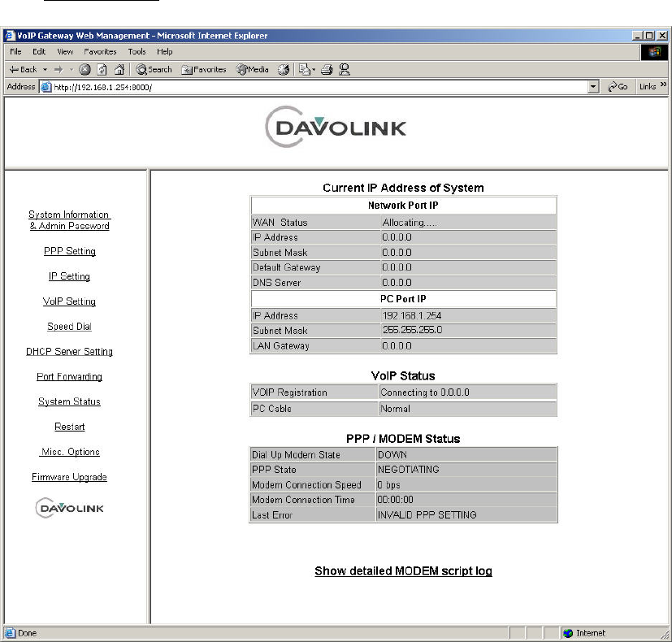Click the large Davolink header logo

click(x=336, y=127)
